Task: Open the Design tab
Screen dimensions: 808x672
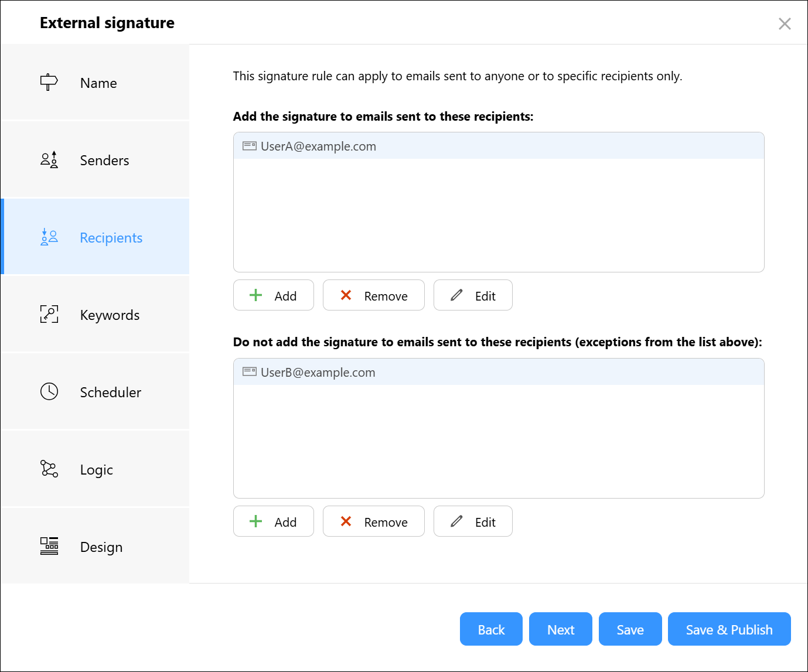Action: [95, 547]
